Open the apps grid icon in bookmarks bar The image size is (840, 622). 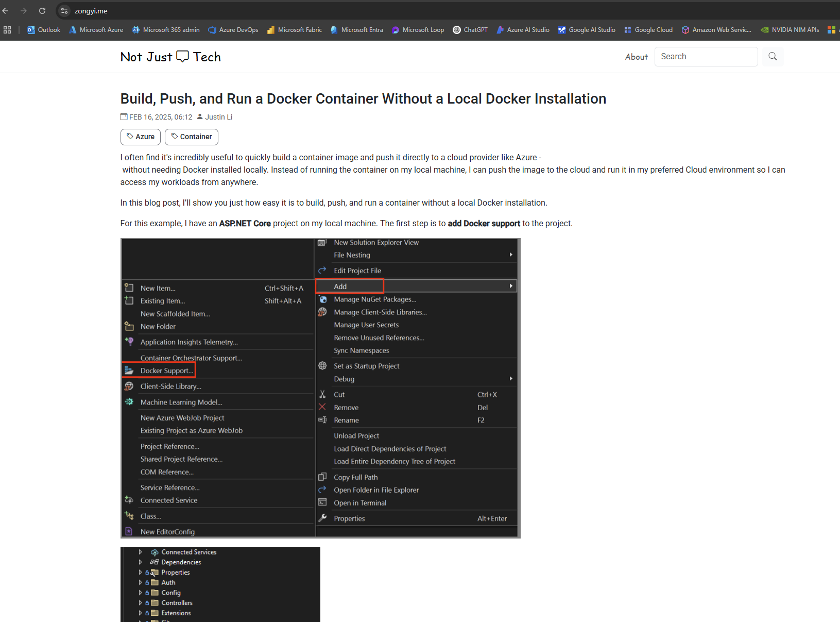(7, 30)
